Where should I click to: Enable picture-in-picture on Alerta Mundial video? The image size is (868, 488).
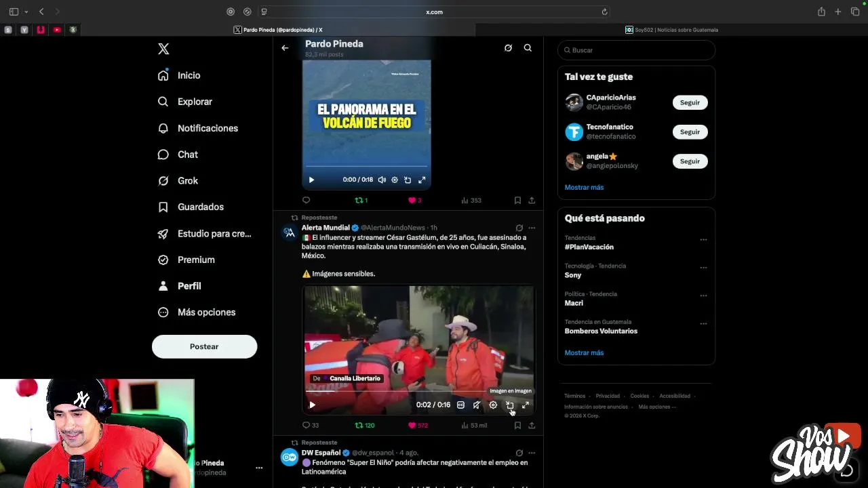coord(509,405)
